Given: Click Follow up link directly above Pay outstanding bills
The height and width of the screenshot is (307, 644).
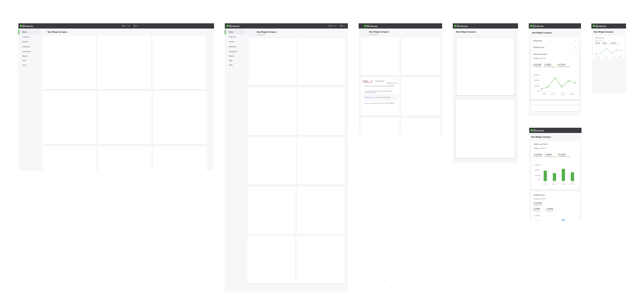Looking at the screenshot, I should coord(368,86).
